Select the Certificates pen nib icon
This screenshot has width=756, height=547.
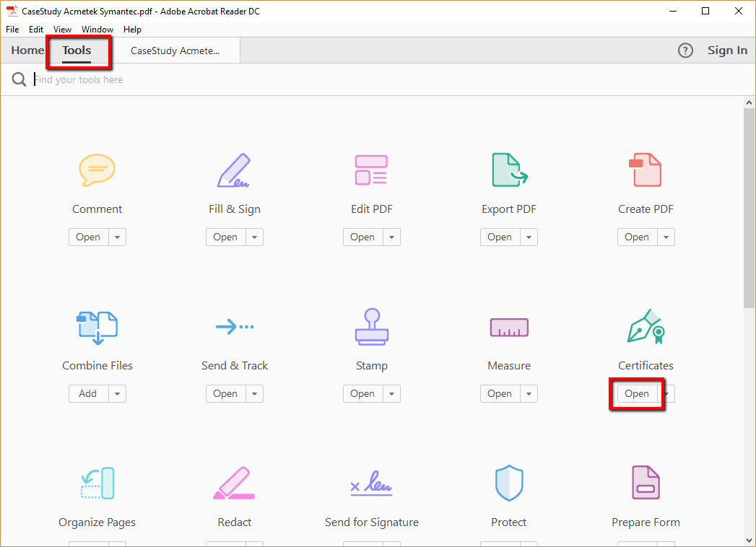[x=646, y=327]
